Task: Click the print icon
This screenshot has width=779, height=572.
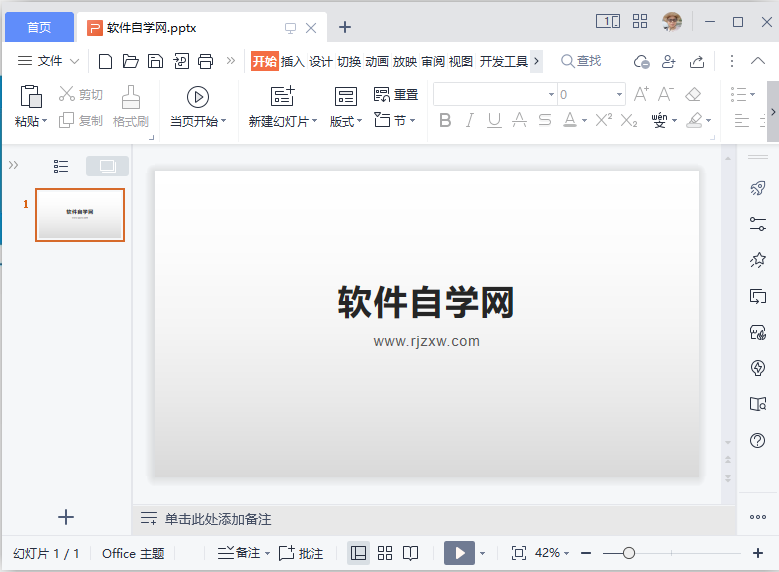Action: pyautogui.click(x=205, y=61)
